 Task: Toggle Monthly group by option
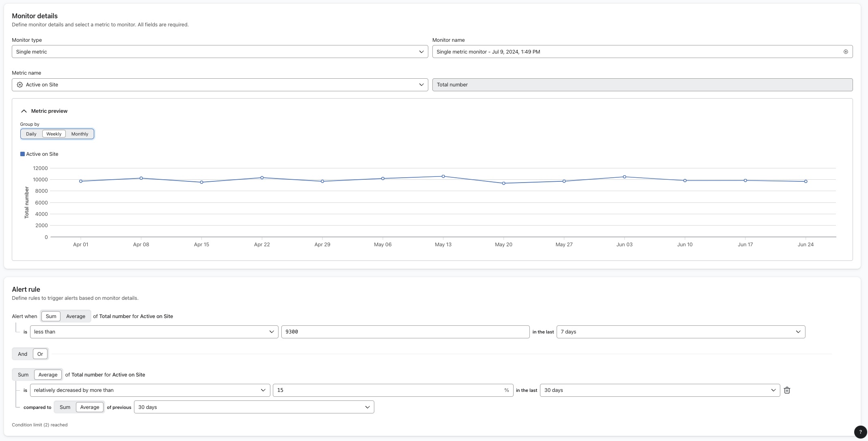(x=79, y=134)
